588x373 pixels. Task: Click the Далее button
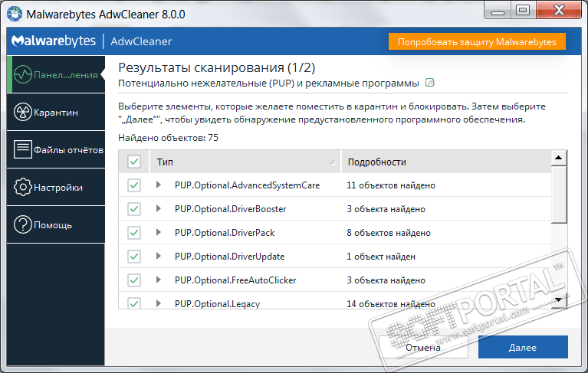tap(523, 347)
